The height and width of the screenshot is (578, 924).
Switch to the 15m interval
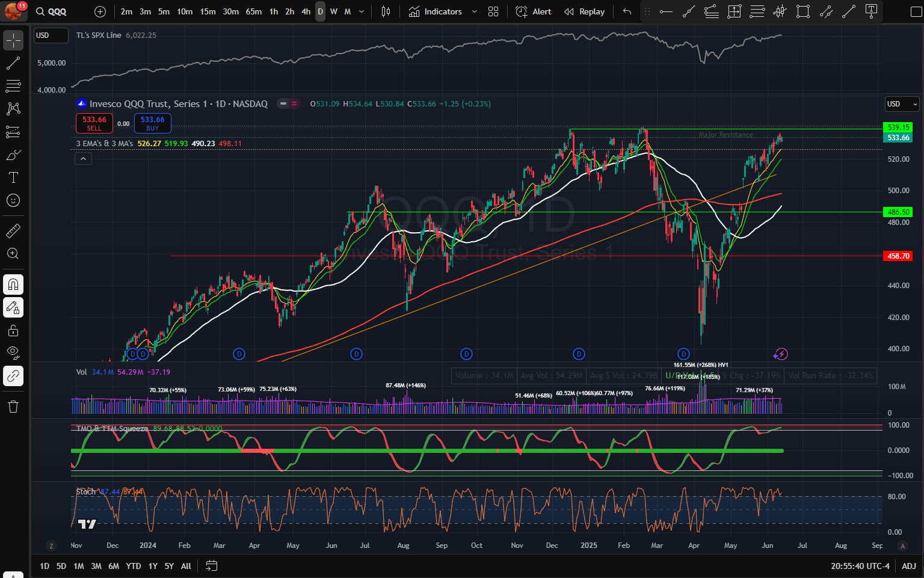click(x=208, y=11)
